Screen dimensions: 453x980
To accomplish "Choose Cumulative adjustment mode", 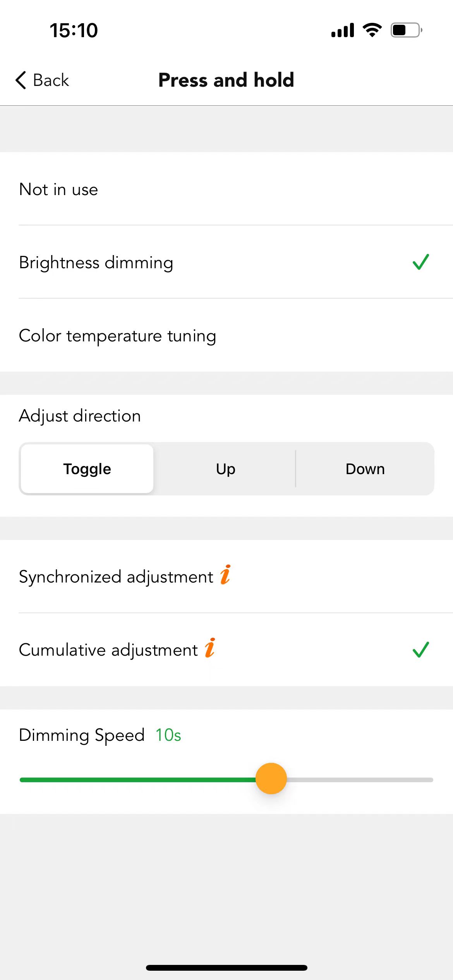I will (226, 650).
